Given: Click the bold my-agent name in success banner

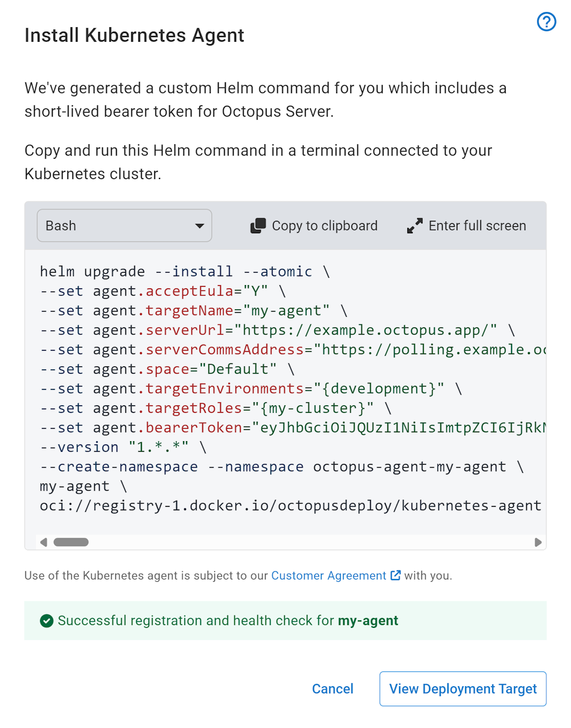Looking at the screenshot, I should [368, 621].
